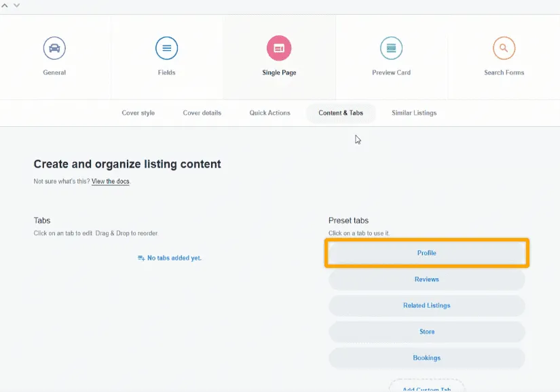Switch to the Cover style tab
The width and height of the screenshot is (560, 392).
138,113
